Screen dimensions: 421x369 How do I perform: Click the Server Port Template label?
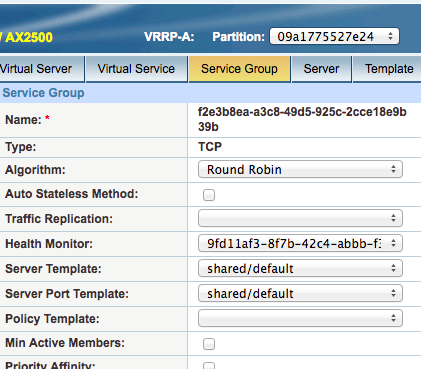coord(67,294)
